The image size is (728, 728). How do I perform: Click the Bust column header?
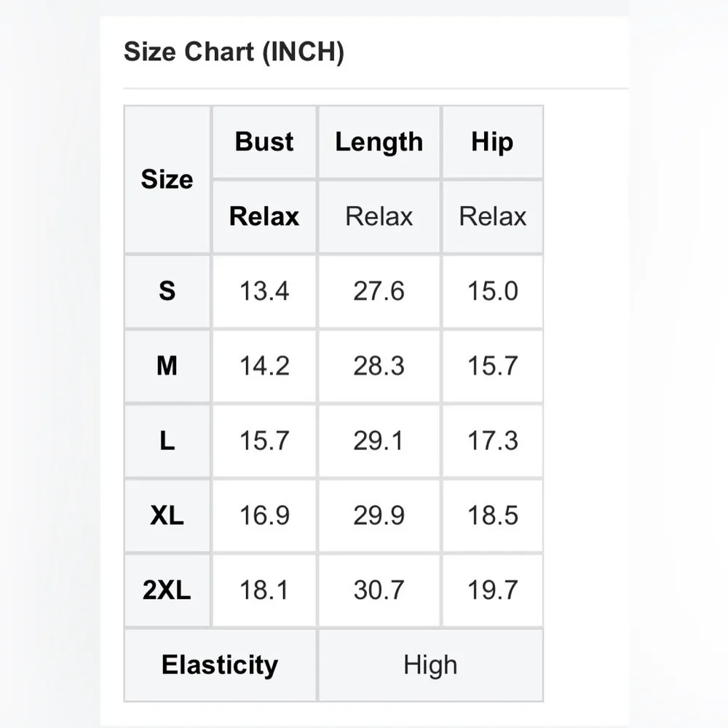[264, 142]
